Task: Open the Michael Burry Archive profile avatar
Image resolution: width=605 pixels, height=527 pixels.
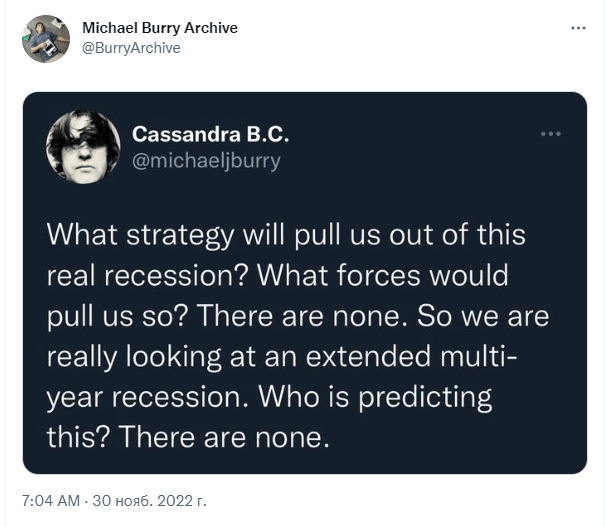Action: coord(46,39)
